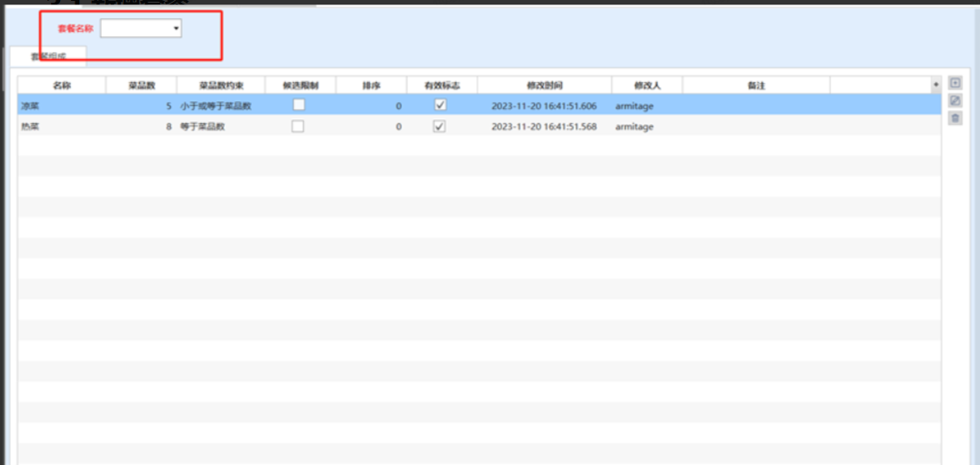Open the column options marker at header right

935,85
